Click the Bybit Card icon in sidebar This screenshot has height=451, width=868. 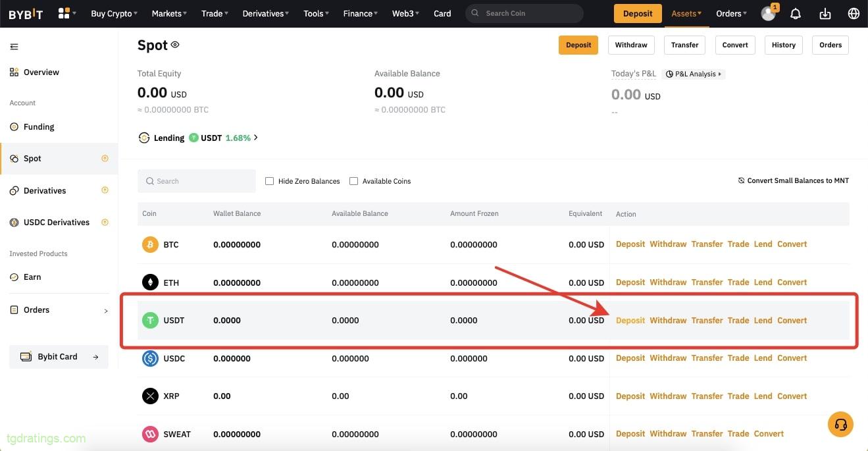point(26,357)
